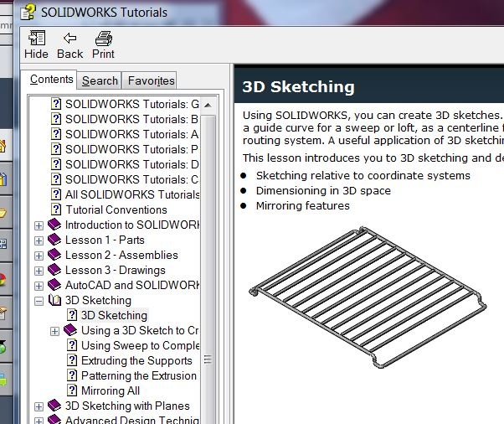This screenshot has width=504, height=424.
Task: Click the All SOLIDWORKS Tutorials page icon
Action: tap(56, 194)
